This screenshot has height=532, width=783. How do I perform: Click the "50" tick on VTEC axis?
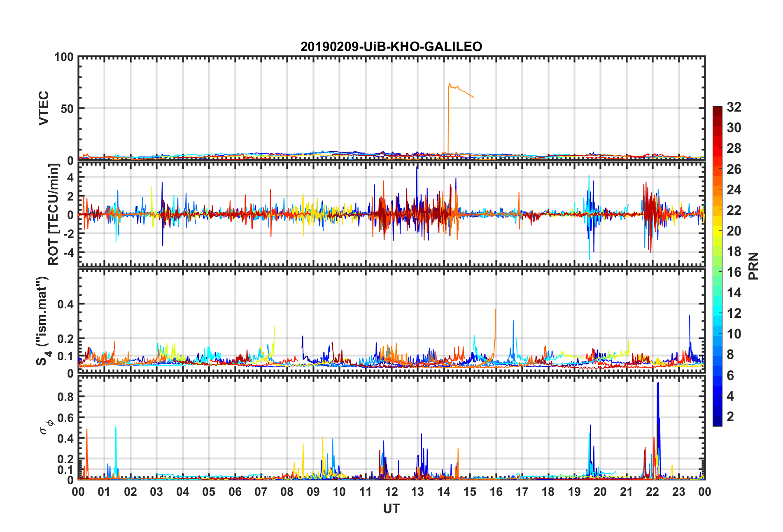click(x=67, y=109)
